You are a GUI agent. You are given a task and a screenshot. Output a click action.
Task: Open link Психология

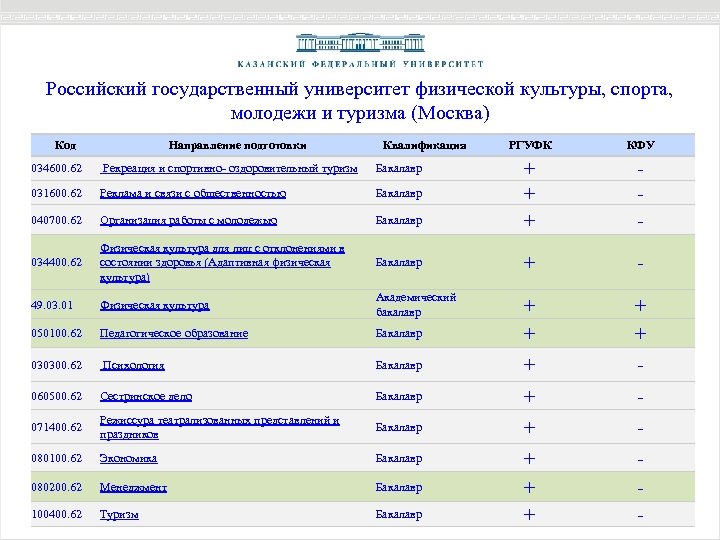(x=132, y=366)
